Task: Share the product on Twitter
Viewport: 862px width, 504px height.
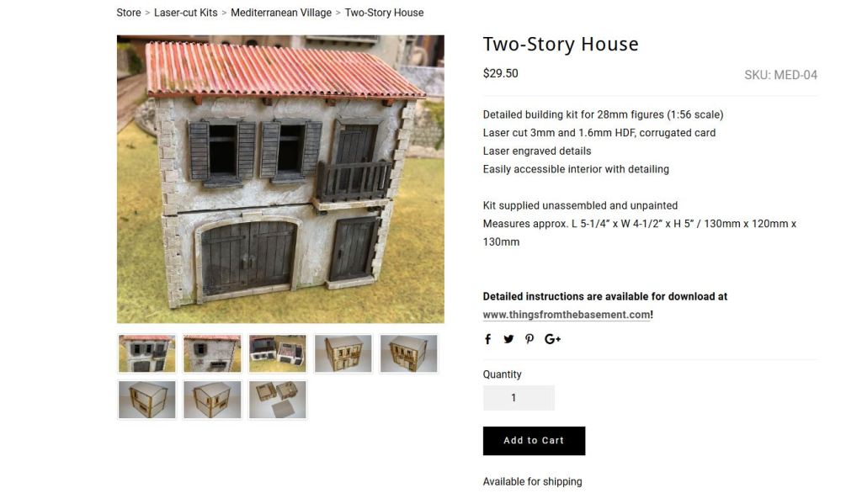Action: pyautogui.click(x=508, y=339)
